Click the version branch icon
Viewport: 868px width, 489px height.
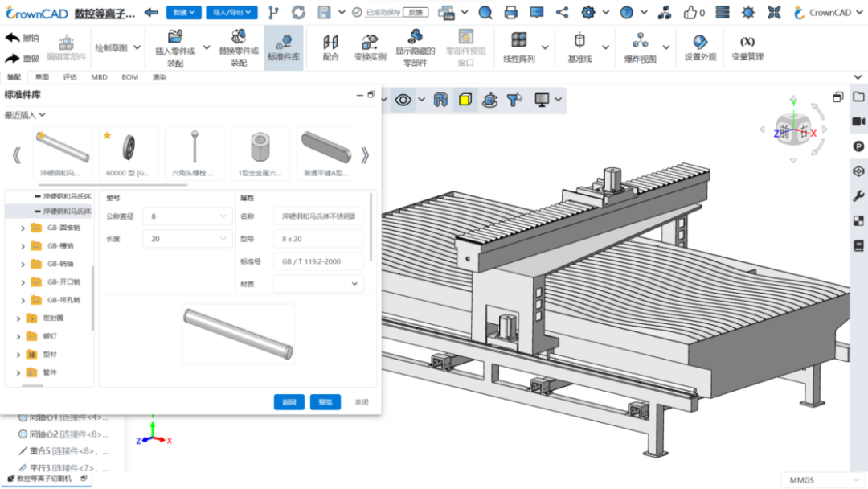point(273,12)
